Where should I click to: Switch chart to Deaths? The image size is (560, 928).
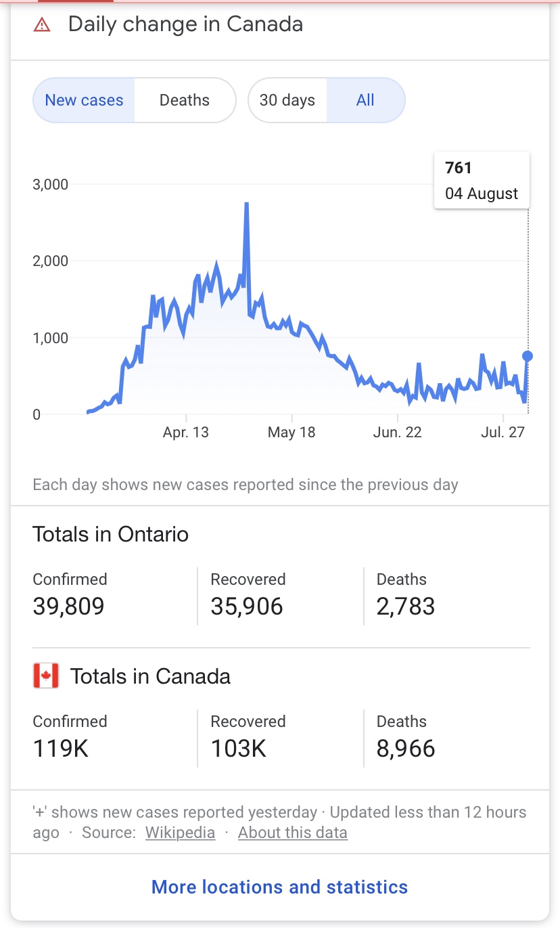click(x=185, y=101)
